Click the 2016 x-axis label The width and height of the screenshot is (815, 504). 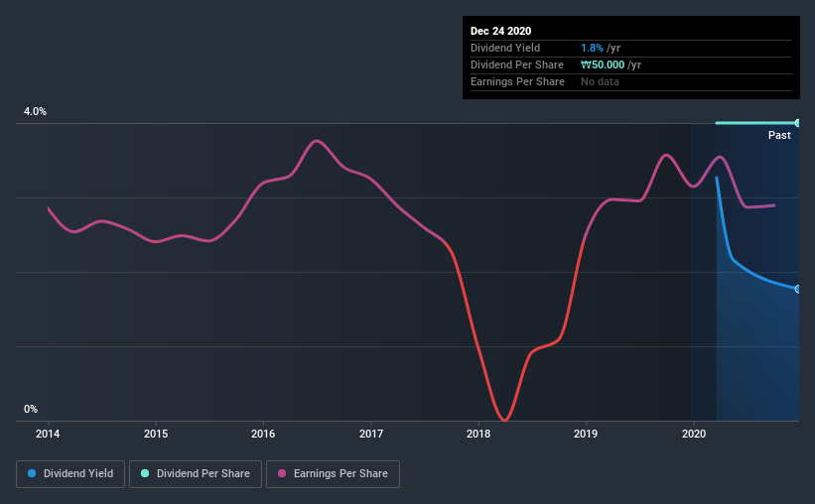[x=263, y=434]
